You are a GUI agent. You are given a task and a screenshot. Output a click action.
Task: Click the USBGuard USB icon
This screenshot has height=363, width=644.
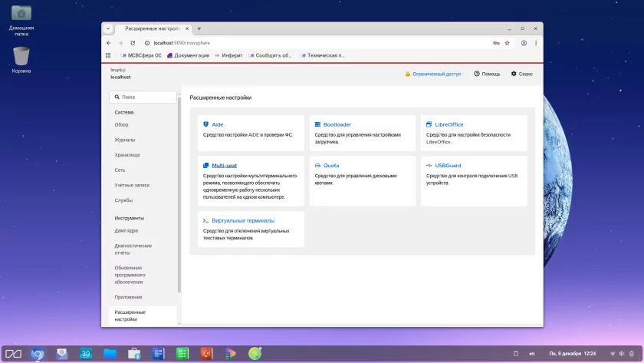(x=429, y=166)
